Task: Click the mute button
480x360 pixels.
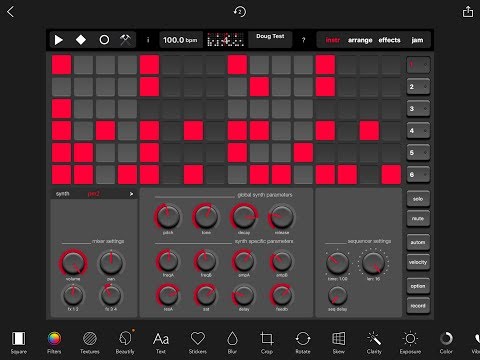Action: click(x=418, y=218)
